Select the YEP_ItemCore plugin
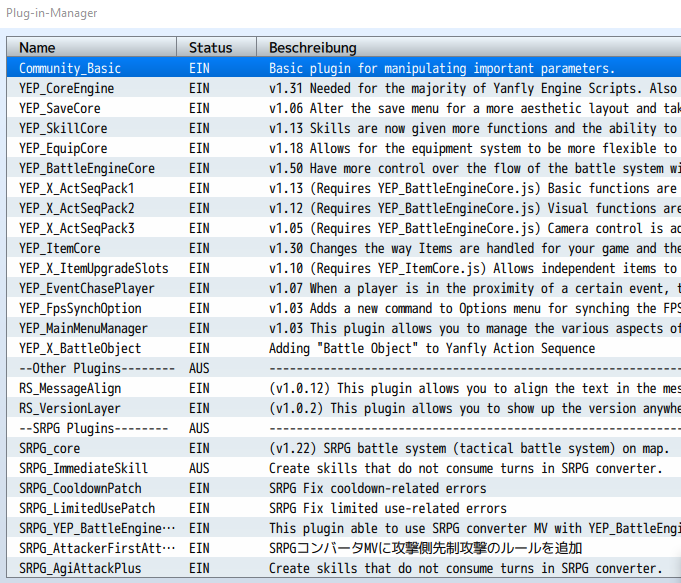Screen dimensions: 681x583 (344, 248)
